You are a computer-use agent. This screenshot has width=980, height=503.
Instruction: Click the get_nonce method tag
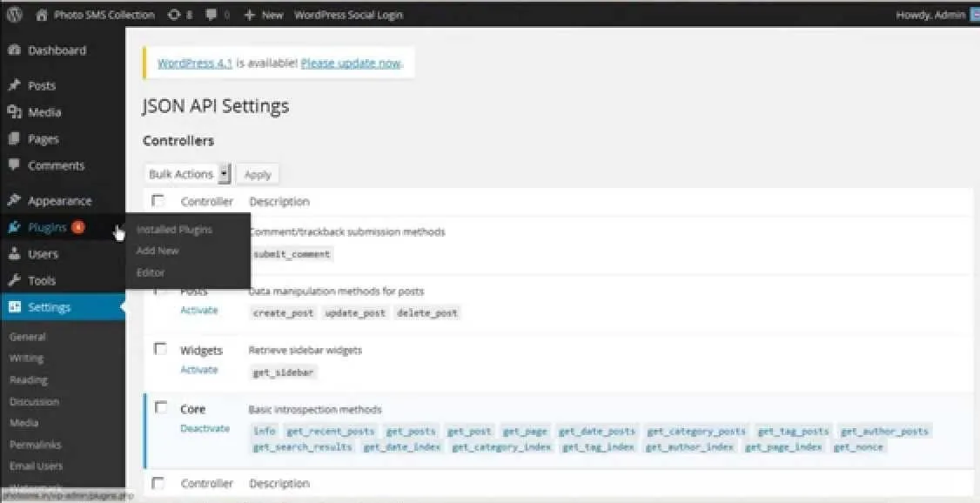tap(859, 446)
